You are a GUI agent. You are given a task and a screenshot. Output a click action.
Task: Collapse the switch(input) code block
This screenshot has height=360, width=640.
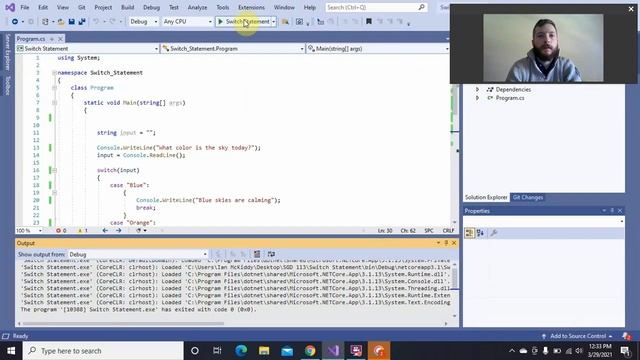pos(54,170)
